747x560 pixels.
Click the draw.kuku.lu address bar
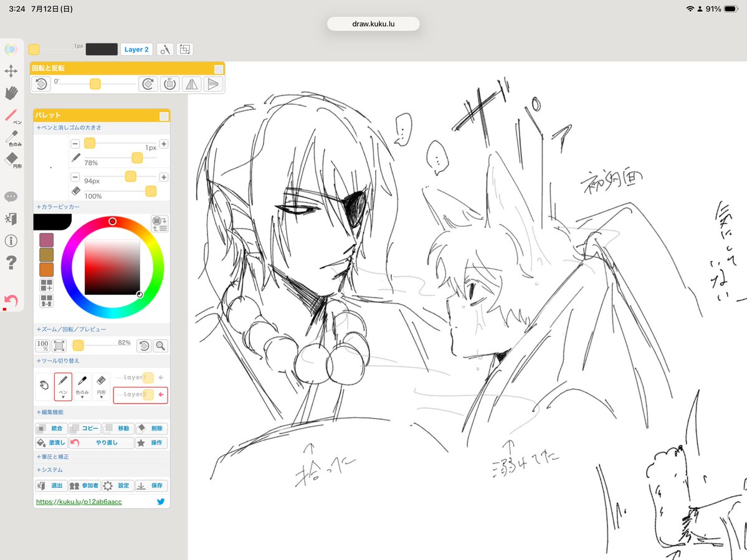coord(373,24)
